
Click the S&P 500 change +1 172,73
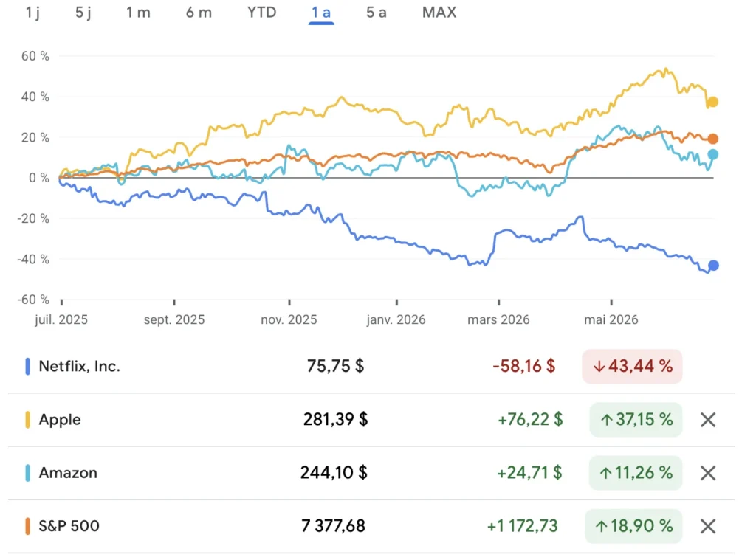coord(522,526)
